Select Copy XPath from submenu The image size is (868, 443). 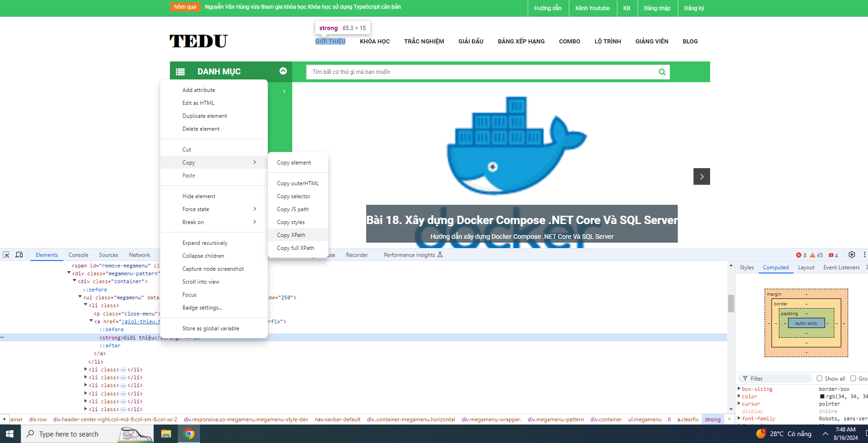[291, 235]
